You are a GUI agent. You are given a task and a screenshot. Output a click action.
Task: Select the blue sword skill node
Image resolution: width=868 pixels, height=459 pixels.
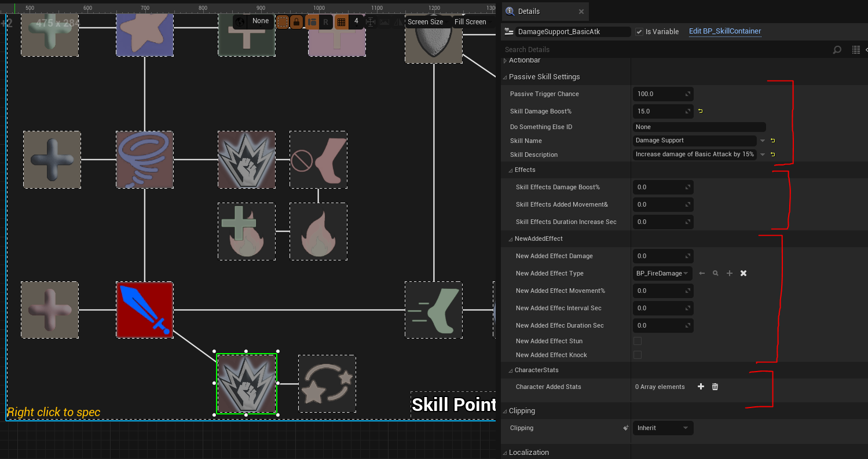coord(145,310)
